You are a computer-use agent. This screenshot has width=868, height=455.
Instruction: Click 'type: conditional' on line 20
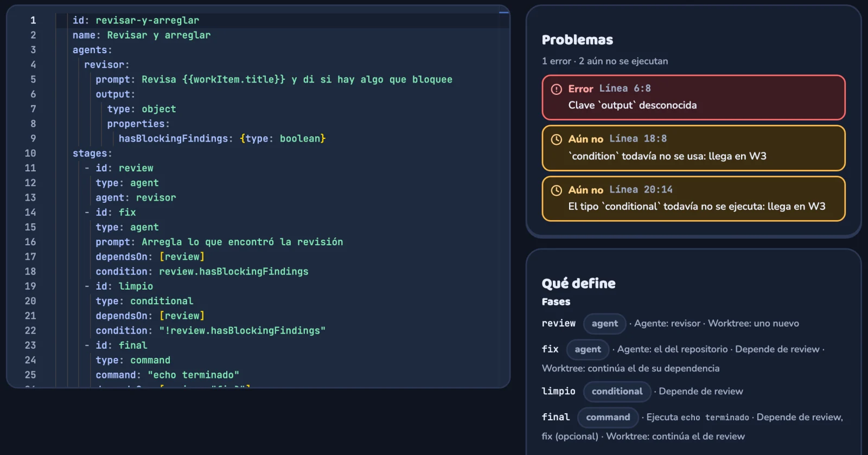[144, 301]
